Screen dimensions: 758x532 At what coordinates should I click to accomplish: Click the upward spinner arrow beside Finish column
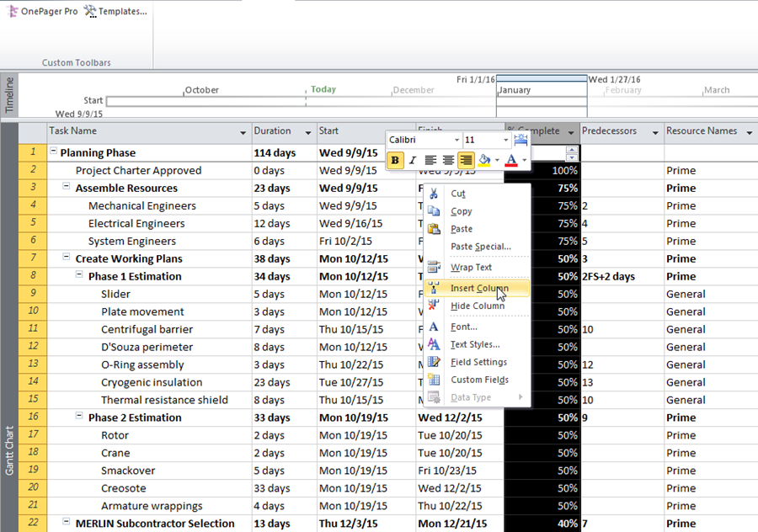pos(572,151)
